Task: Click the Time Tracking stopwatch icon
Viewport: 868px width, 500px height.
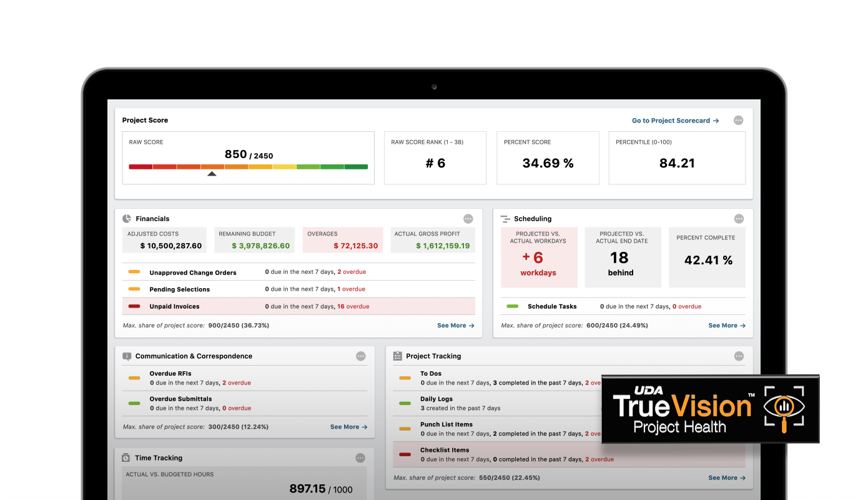Action: pyautogui.click(x=126, y=458)
